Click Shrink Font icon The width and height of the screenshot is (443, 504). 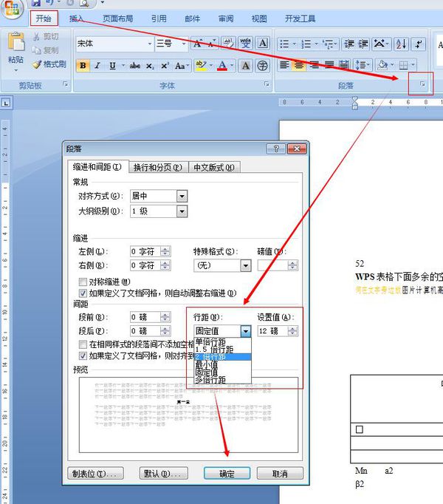pyautogui.click(x=211, y=43)
